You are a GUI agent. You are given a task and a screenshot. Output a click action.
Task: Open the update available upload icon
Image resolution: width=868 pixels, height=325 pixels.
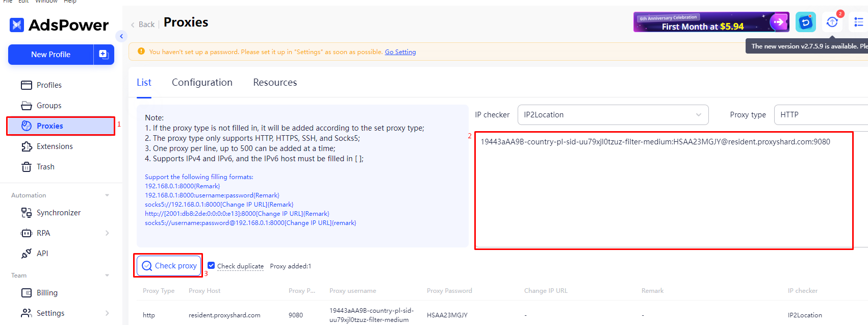[x=832, y=22]
